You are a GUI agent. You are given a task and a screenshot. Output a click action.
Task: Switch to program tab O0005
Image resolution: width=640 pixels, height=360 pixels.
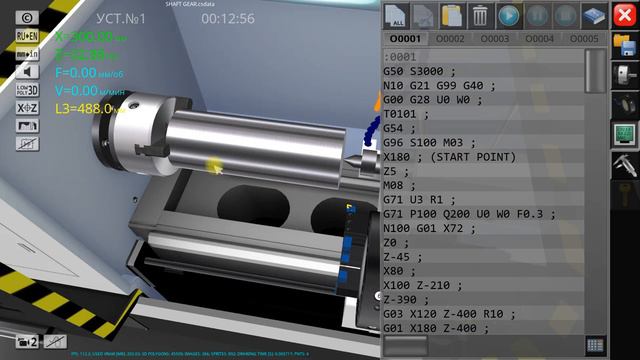point(584,39)
